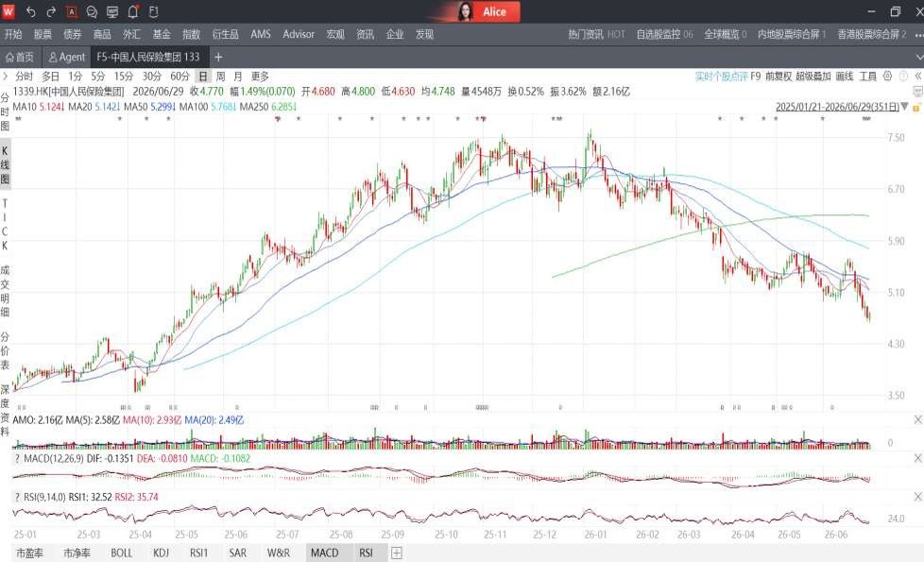Image resolution: width=924 pixels, height=562 pixels.
Task: Click the F1 help document icon
Action: coord(153,11)
